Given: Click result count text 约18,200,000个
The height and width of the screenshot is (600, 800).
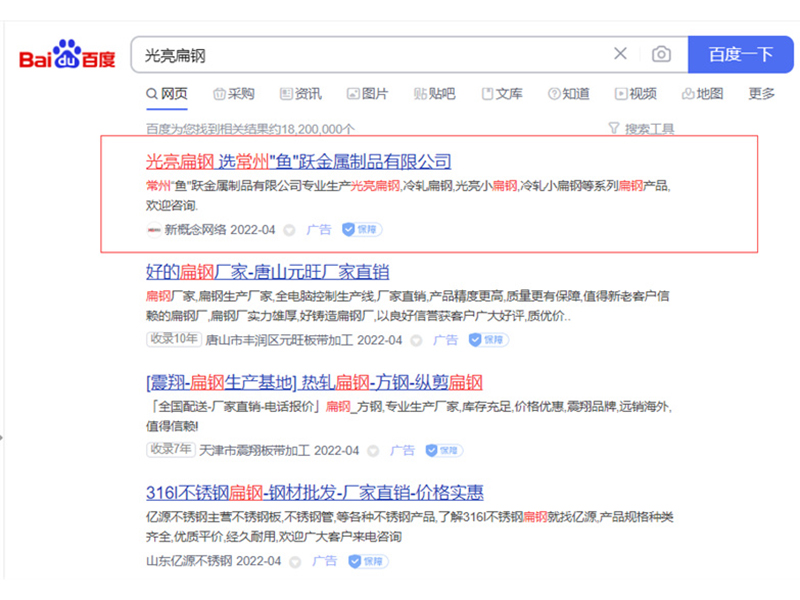Looking at the screenshot, I should pyautogui.click(x=311, y=129).
